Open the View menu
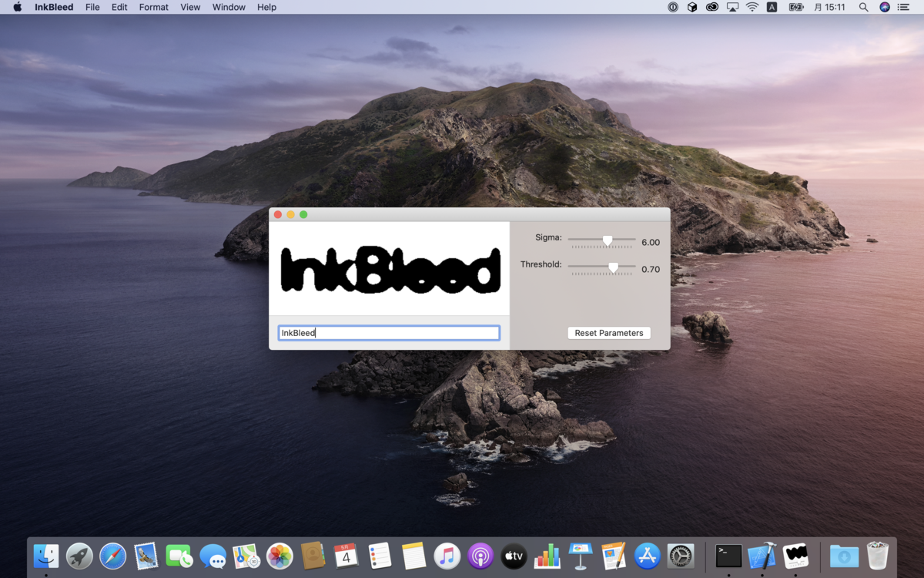Image resolution: width=924 pixels, height=578 pixels. point(190,7)
